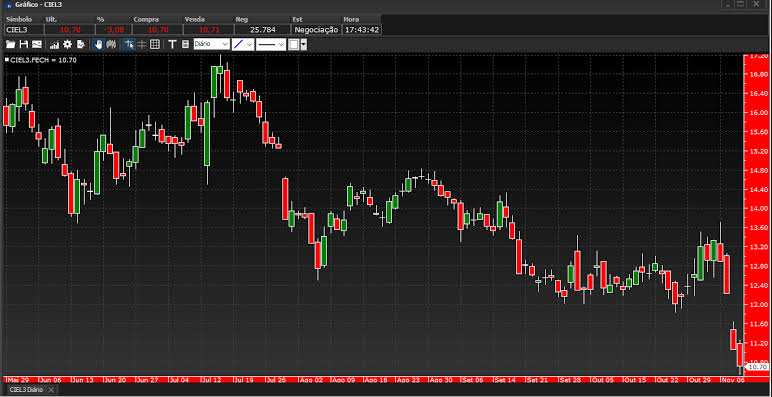
Task: Click the Venda column header
Action: click(194, 19)
